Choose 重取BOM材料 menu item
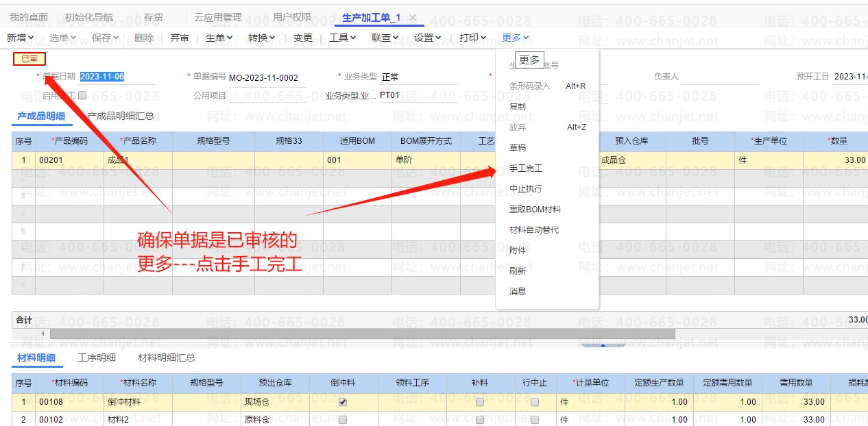The height and width of the screenshot is (426, 868). [x=535, y=210]
